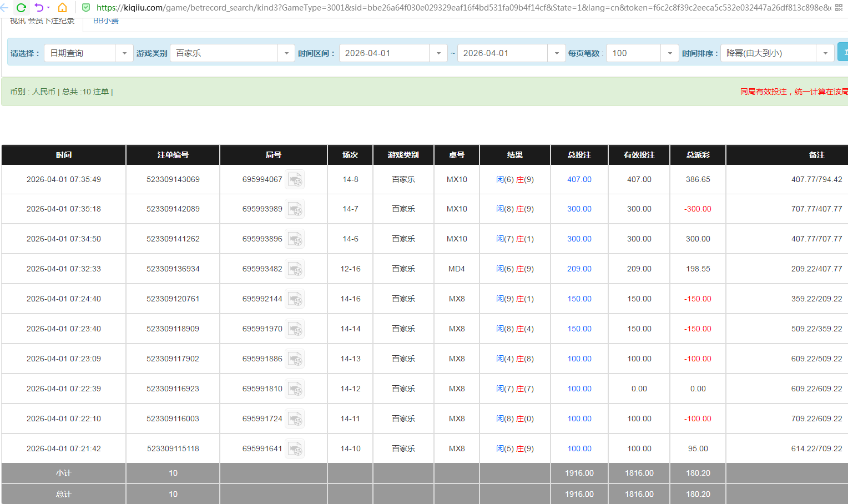
Task: Play the video record of round 695993482
Action: click(x=295, y=269)
